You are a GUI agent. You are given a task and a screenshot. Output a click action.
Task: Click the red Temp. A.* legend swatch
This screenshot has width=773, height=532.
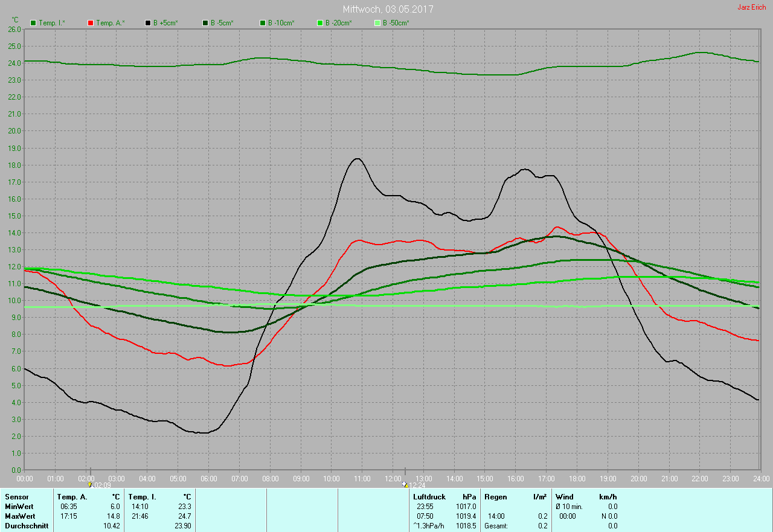point(91,23)
